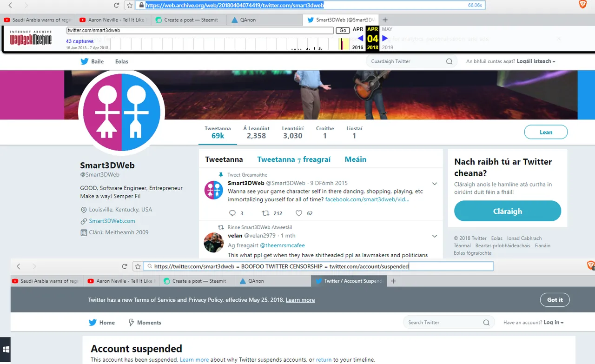Click the top browser address bar
This screenshot has height=364, width=595.
coord(310,5)
